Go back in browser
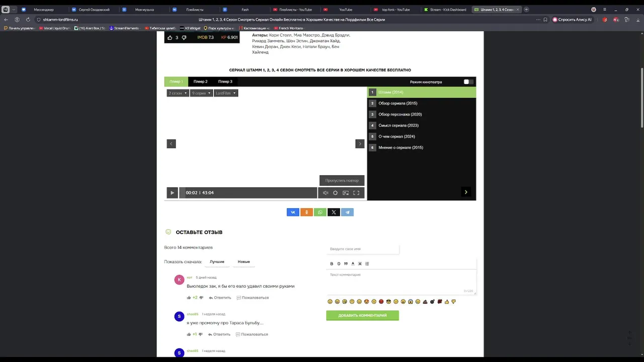The width and height of the screenshot is (644, 362). pyautogui.click(x=6, y=20)
